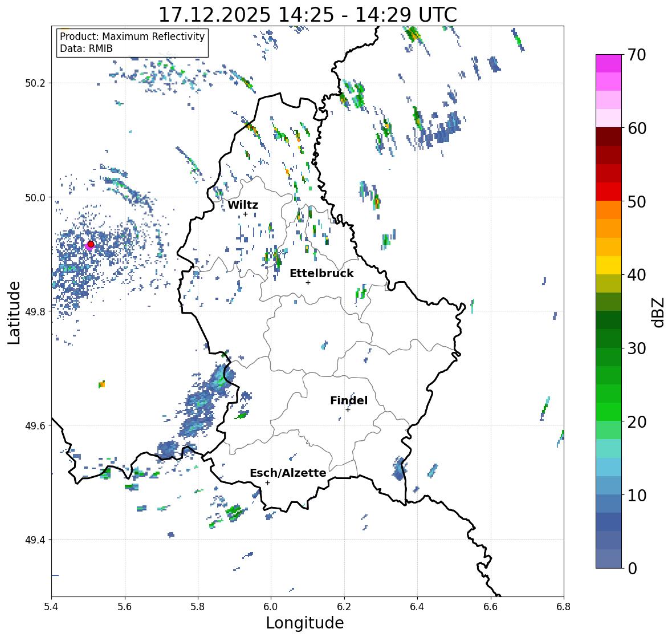The image size is (672, 637).
Task: Click the 49.4 latitude tick label
Action: click(35, 539)
